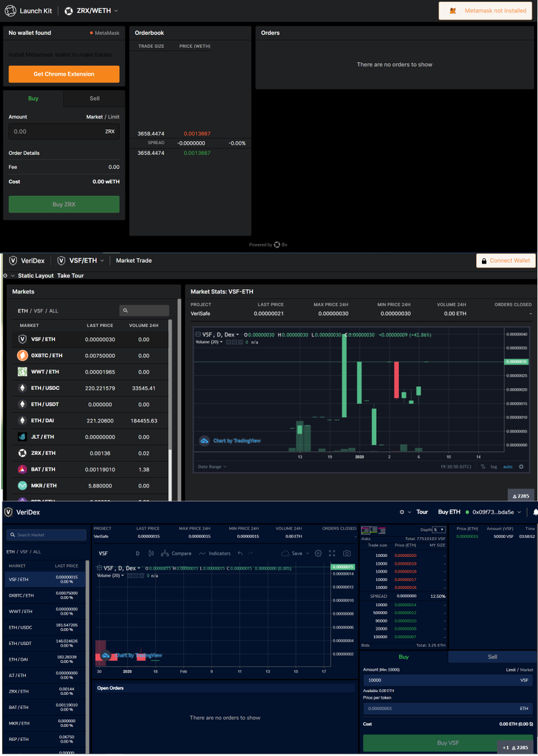Open Date Range dropdown in middle chart
Image resolution: width=538 pixels, height=756 pixels.
point(212,467)
